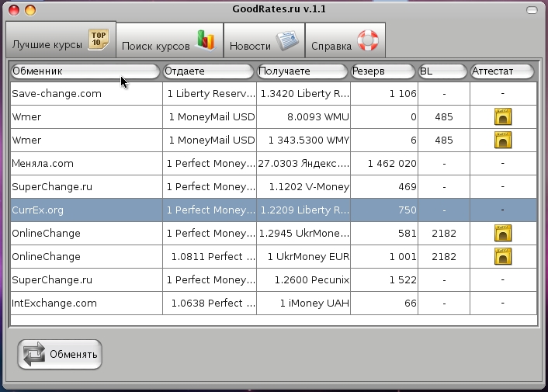Click reserve value 581
548x392 pixels.
click(408, 233)
